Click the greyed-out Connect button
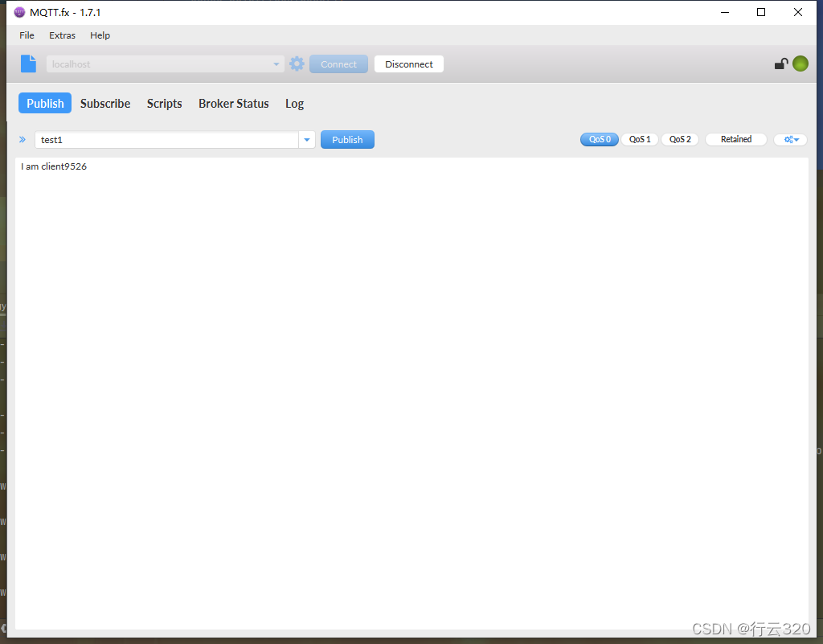The height and width of the screenshot is (644, 823). 338,64
